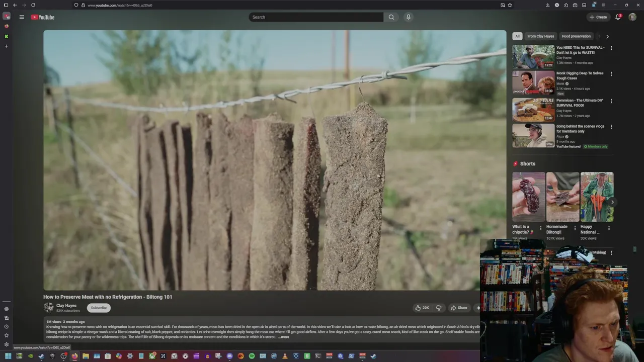Open options for Monk Digging Deep video
Viewport: 644px width, 362px height.
(x=611, y=74)
